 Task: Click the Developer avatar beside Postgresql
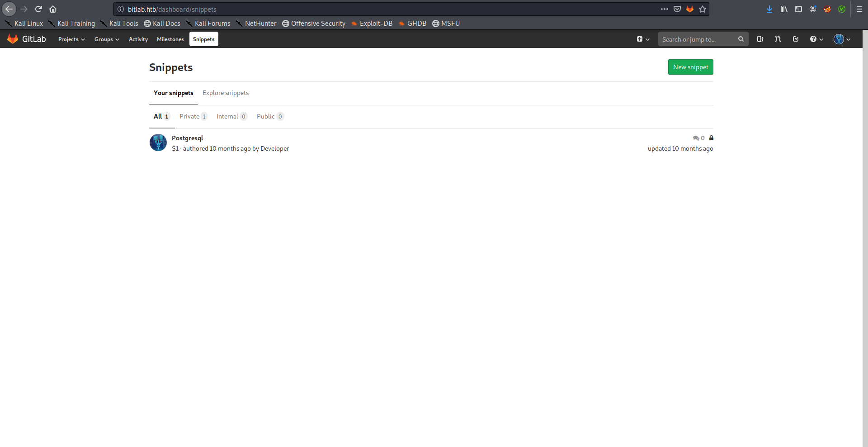pos(158,143)
